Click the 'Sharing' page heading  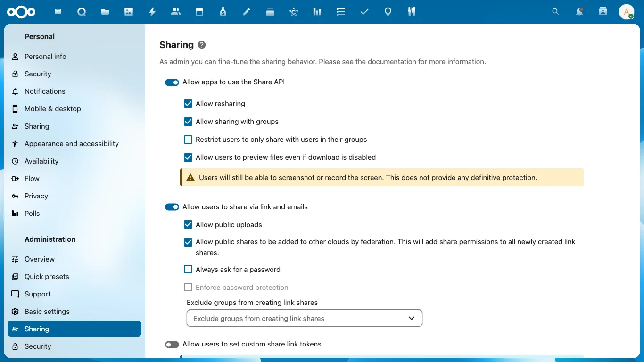coord(177,45)
